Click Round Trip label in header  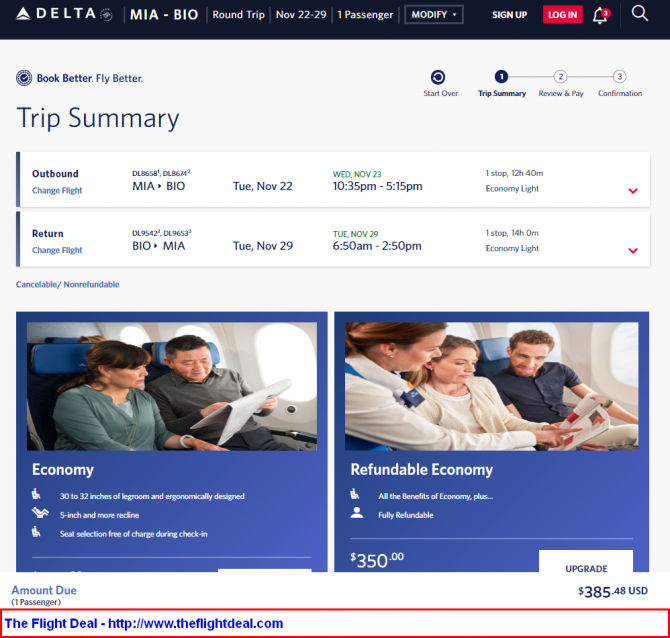click(x=238, y=15)
